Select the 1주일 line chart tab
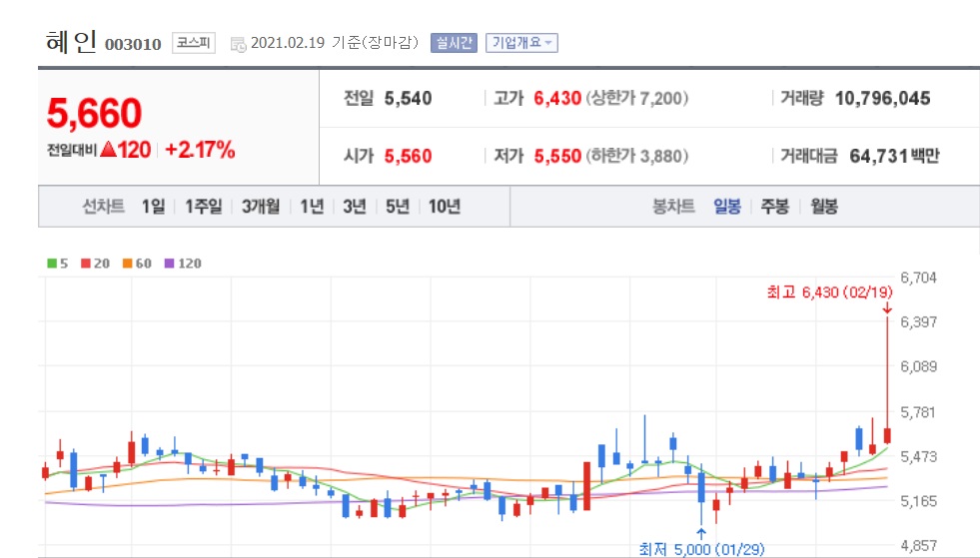Screen dimensions: 980x558 click(203, 207)
